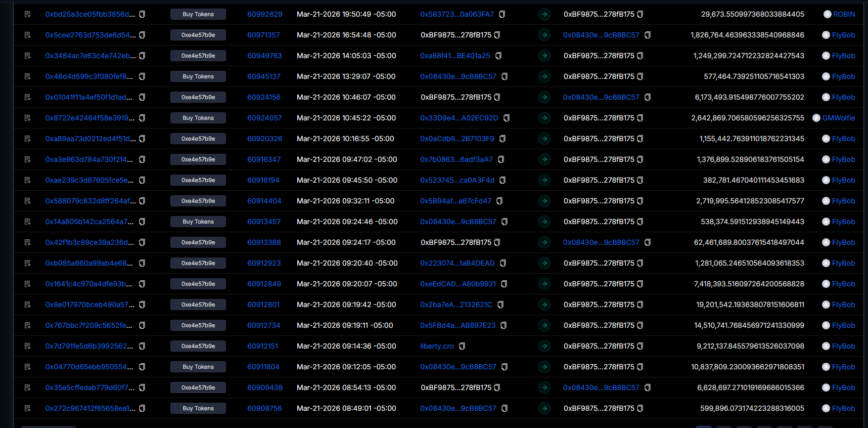The width and height of the screenshot is (868, 428).
Task: Open the ROBIN token link
Action: pos(844,14)
